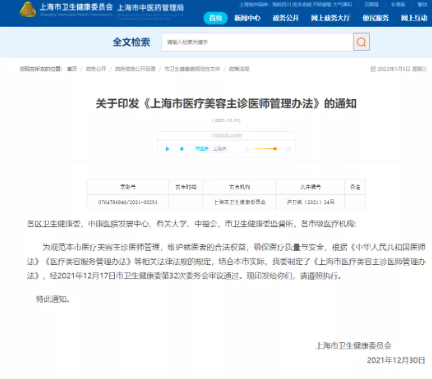Viewport: 432px width, 379px height.
Task: Click the 沪卫规〔2021〕24号 document number cell
Action: [310, 202]
